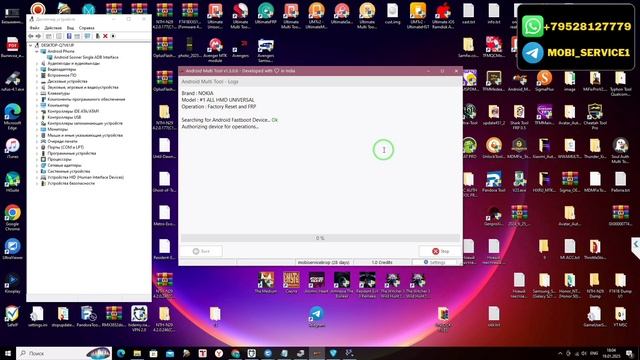Click the Поиск taskbar search box
Viewport: 640px width, 360px height.
tap(64, 353)
